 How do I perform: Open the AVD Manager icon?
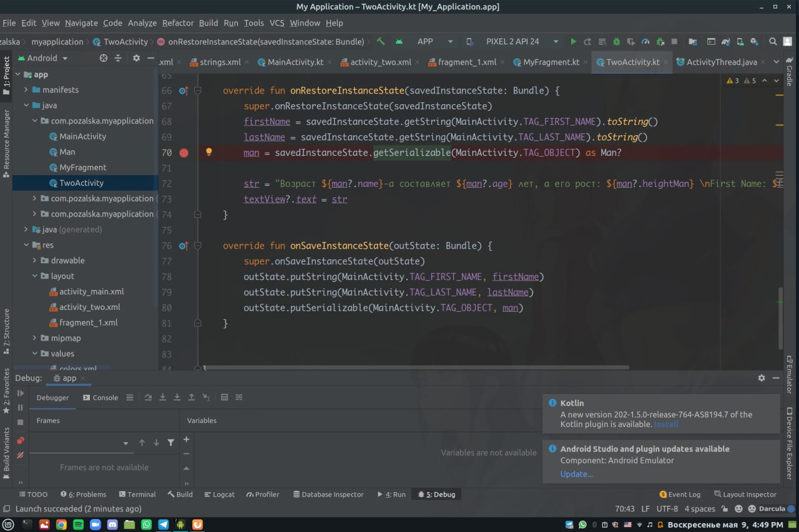pyautogui.click(x=740, y=42)
